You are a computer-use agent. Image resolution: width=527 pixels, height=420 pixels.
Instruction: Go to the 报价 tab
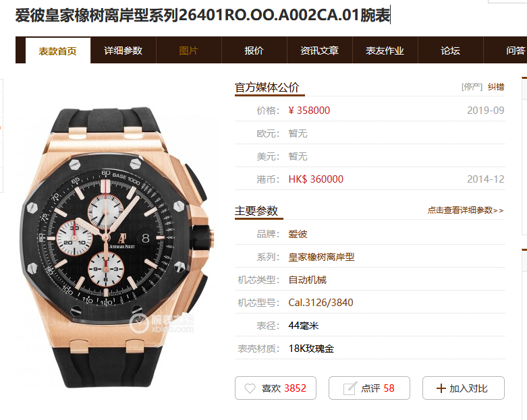[x=254, y=51]
